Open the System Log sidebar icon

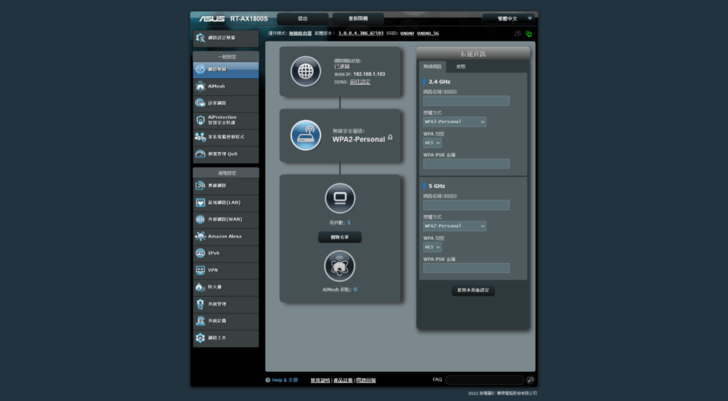coord(200,321)
